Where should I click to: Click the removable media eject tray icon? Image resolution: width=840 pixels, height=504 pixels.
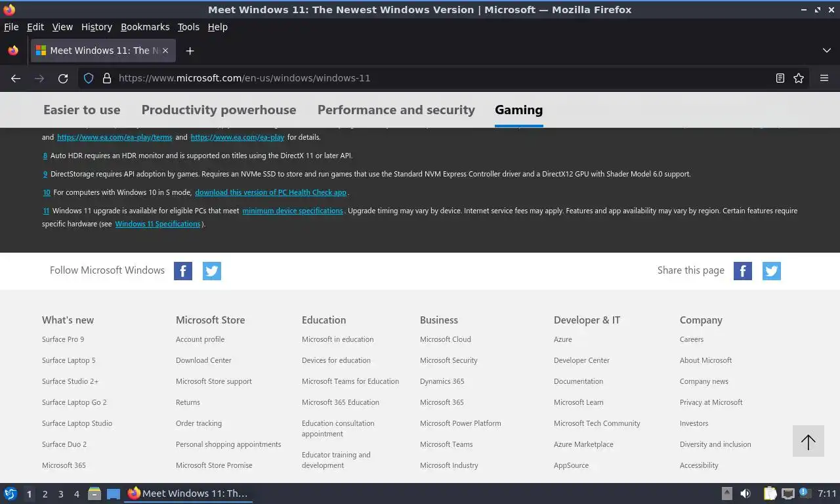pyautogui.click(x=726, y=493)
